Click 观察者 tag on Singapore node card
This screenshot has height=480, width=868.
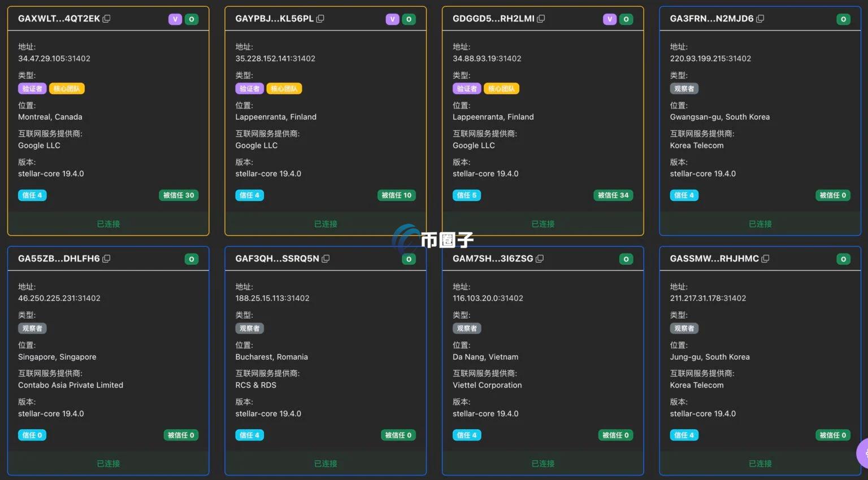pyautogui.click(x=32, y=329)
